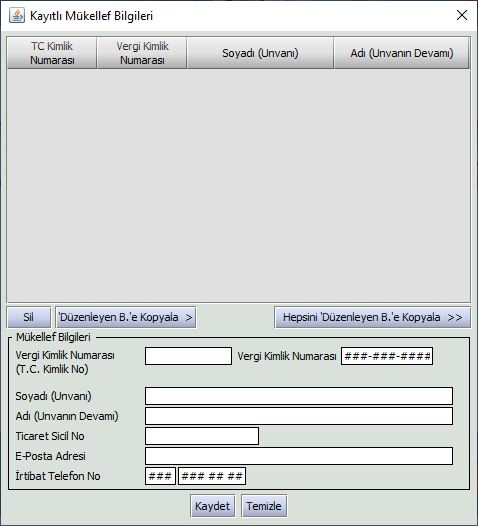Select the Adı (Unvanın Devamı) text field
Image resolution: width=478 pixels, height=526 pixels.
[x=299, y=416]
